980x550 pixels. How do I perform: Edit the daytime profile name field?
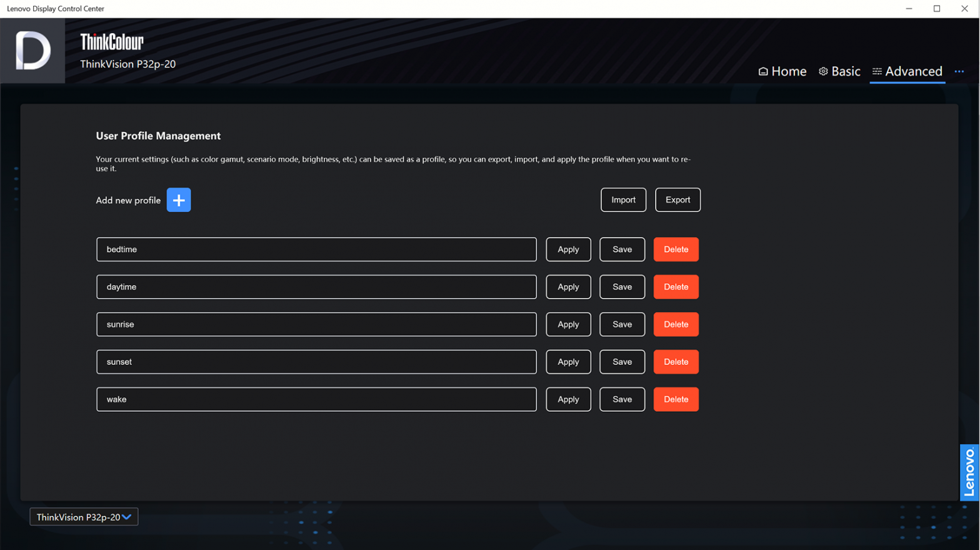click(x=316, y=287)
